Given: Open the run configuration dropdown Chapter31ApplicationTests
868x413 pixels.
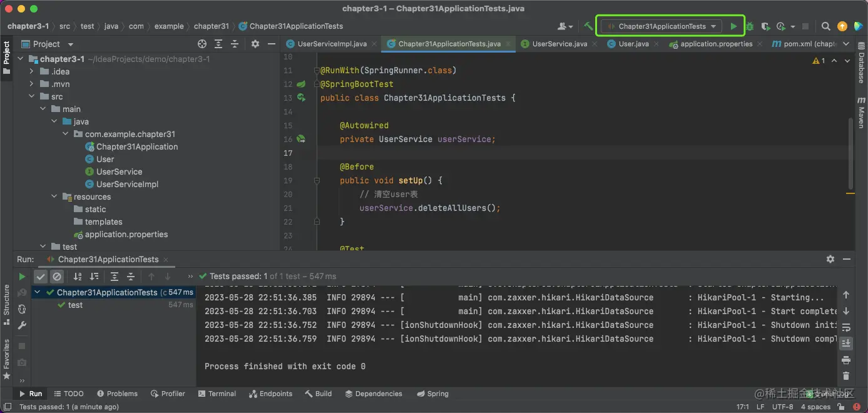Looking at the screenshot, I should click(661, 26).
